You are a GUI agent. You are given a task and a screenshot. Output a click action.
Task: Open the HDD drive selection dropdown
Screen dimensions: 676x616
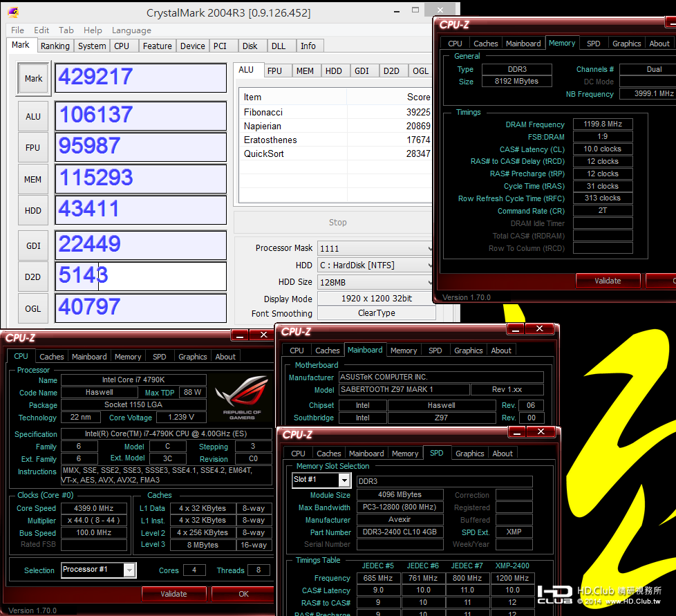[375, 265]
